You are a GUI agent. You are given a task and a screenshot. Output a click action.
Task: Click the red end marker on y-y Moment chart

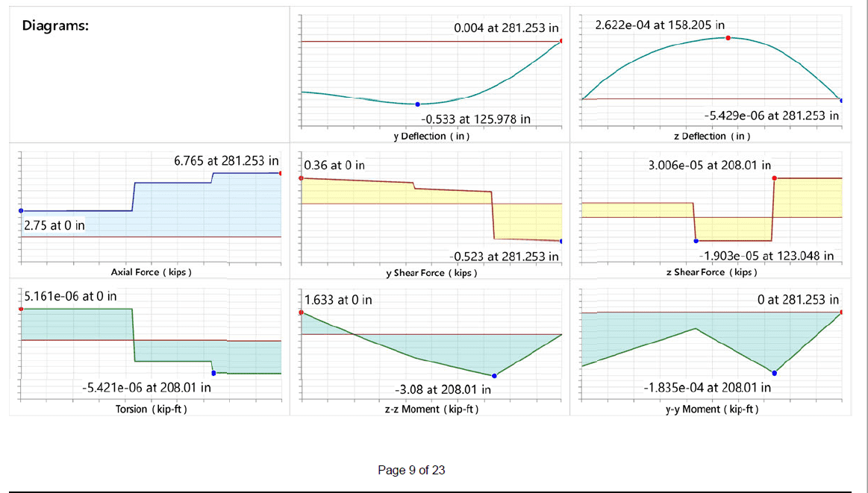coord(841,312)
